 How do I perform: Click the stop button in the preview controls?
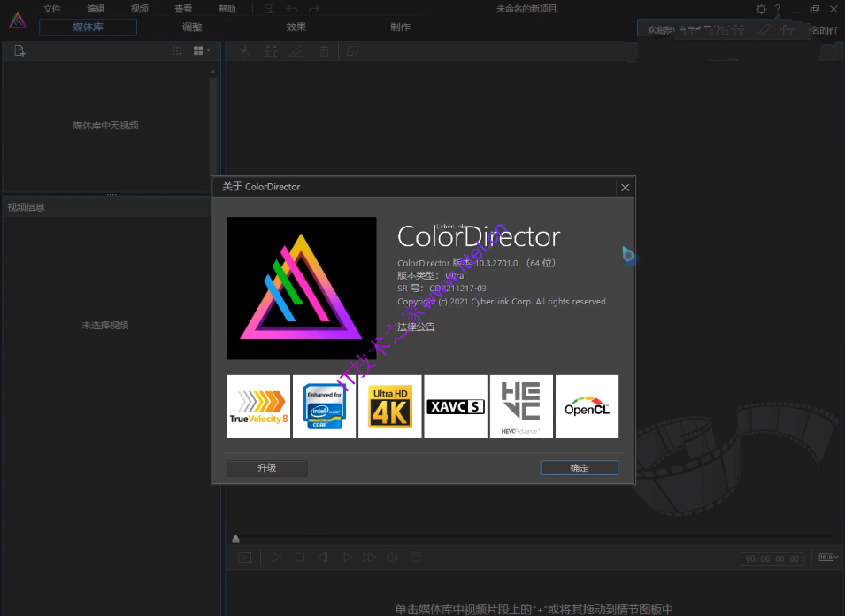pyautogui.click(x=300, y=558)
